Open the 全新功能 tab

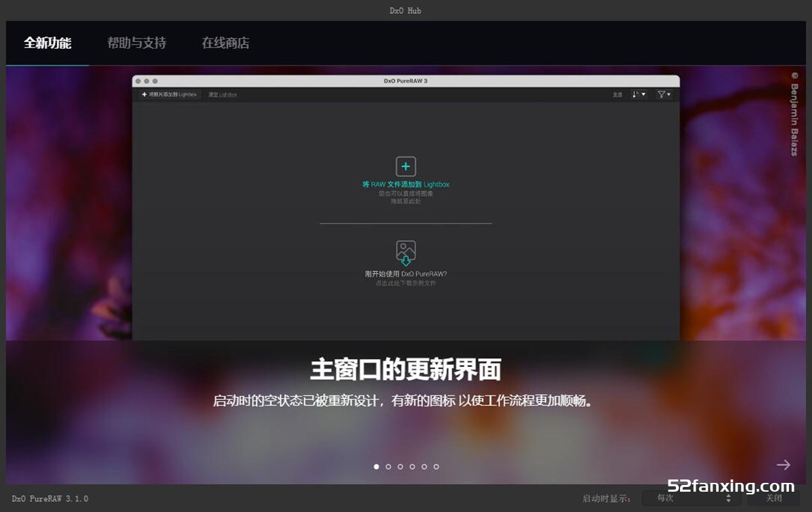47,43
